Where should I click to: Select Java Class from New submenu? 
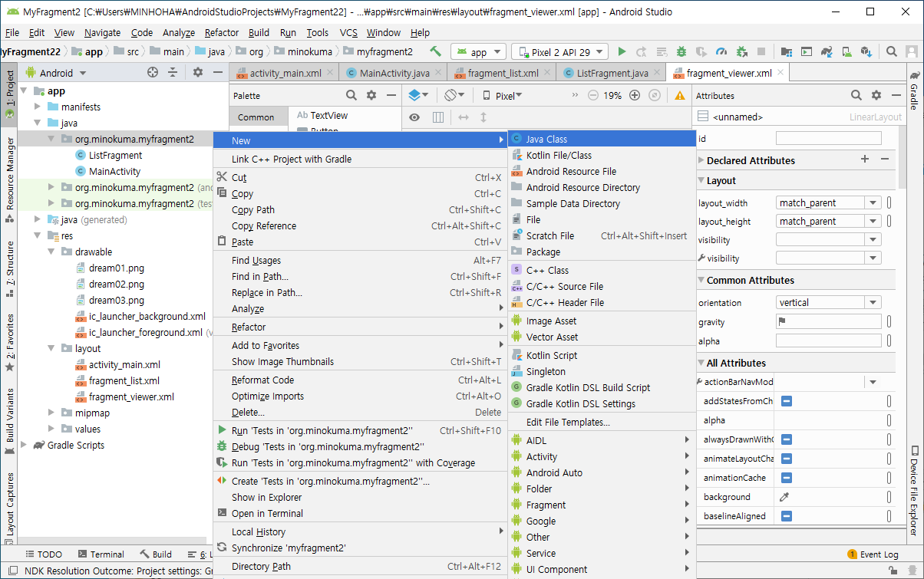point(602,139)
